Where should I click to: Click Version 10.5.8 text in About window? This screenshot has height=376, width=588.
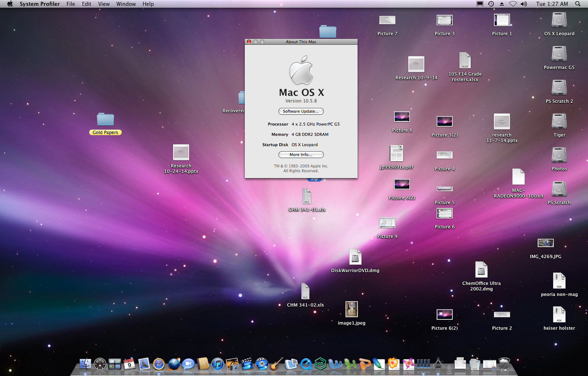pos(301,101)
